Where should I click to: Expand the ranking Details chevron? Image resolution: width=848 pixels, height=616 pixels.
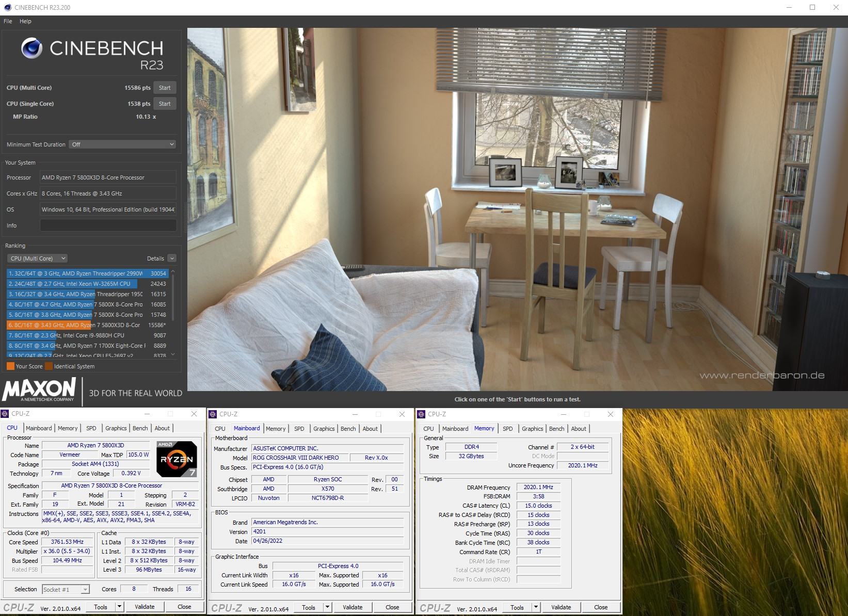point(172,258)
